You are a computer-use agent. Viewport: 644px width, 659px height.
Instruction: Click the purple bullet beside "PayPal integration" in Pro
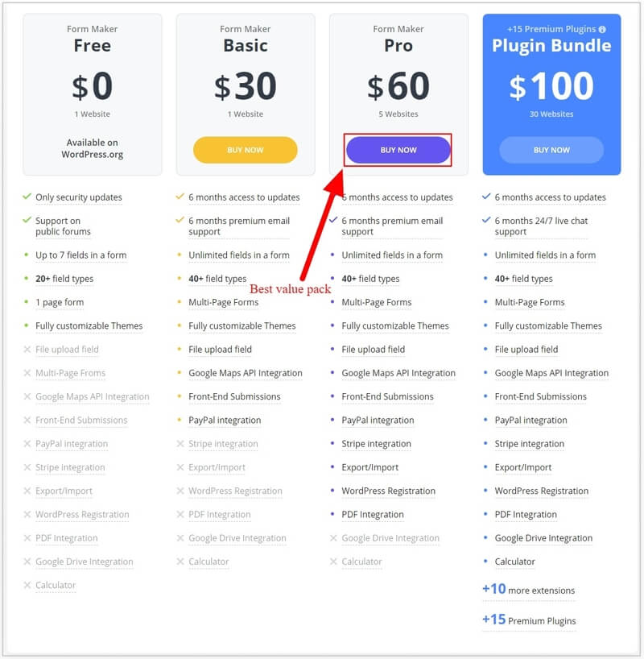(333, 421)
